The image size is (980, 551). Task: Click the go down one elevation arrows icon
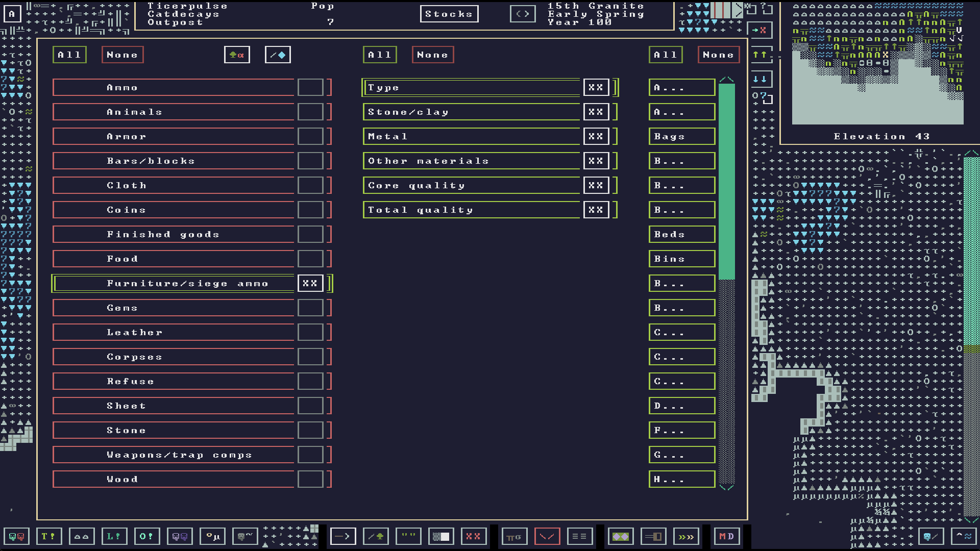(759, 79)
